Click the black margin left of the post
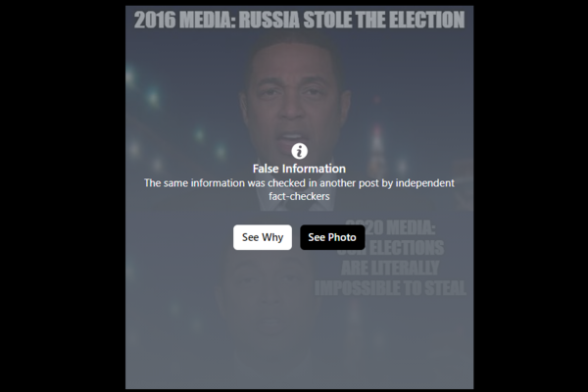The height and width of the screenshot is (392, 588). [x=63, y=196]
